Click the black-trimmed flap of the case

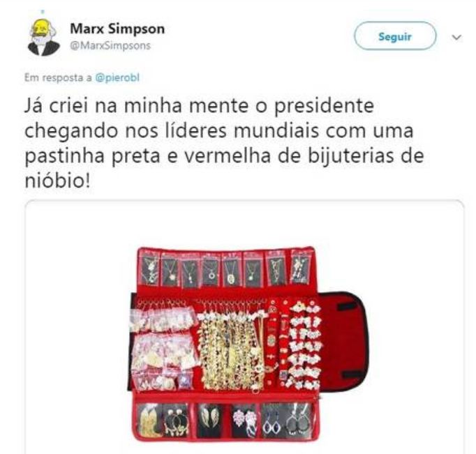click(x=343, y=342)
